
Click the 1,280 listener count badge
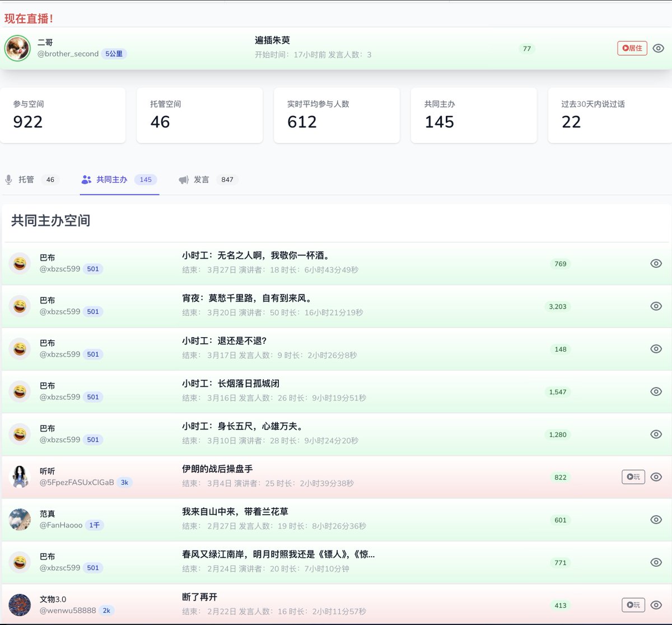pos(557,435)
